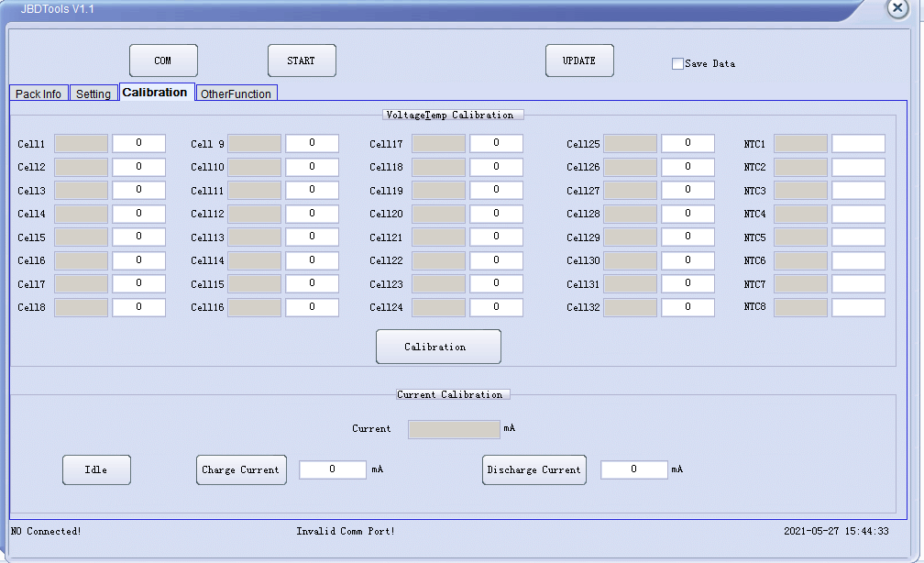Select the Calibration tab
This screenshot has width=924, height=563.
155,93
